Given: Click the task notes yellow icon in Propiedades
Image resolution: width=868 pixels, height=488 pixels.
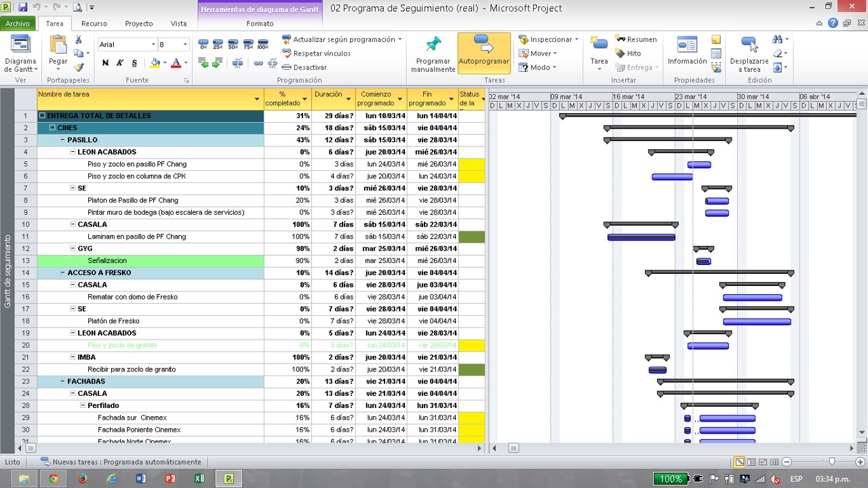Looking at the screenshot, I should [x=716, y=39].
